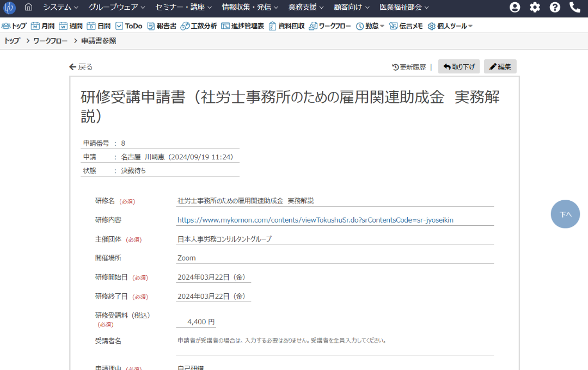The image size is (588, 370).
Task: Click the 研修名 field value text
Action: (246, 201)
